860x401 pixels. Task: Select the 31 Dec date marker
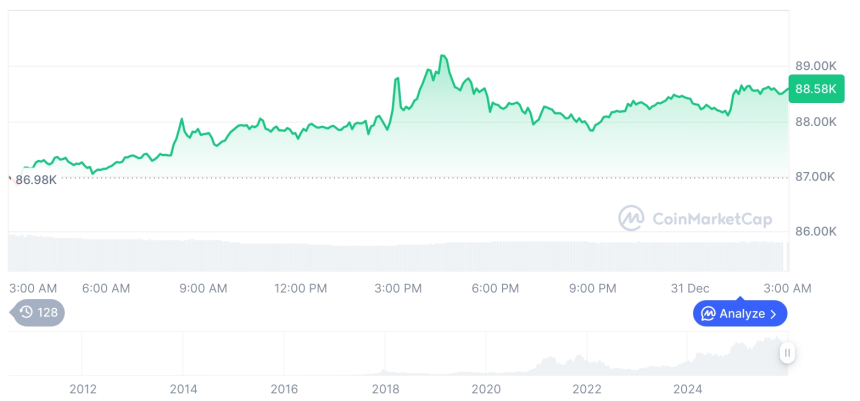(690, 288)
